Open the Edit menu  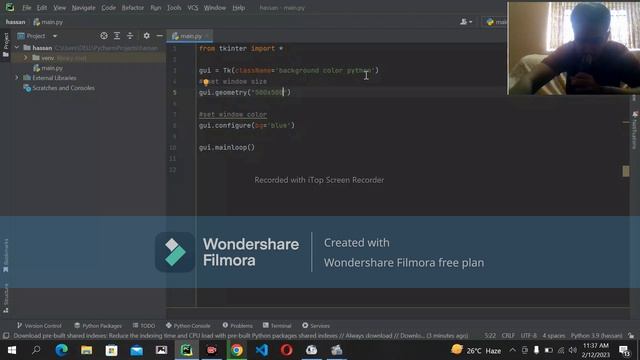click(x=42, y=8)
